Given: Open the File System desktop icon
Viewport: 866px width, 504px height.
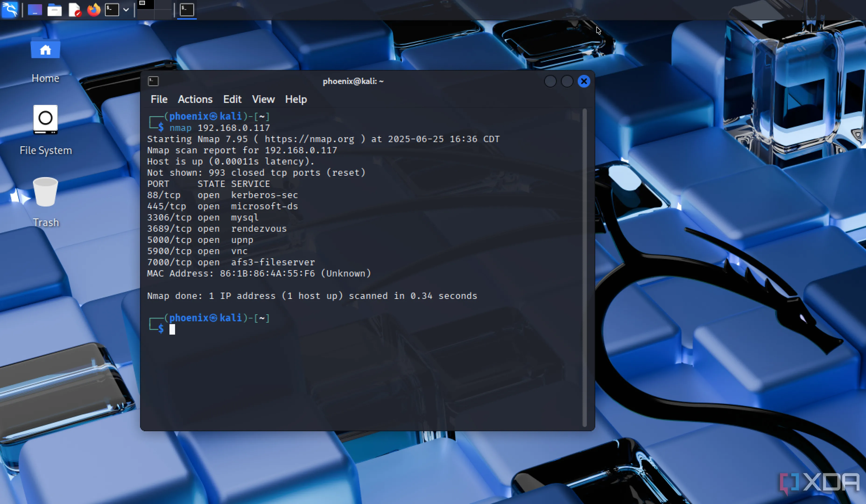Looking at the screenshot, I should click(45, 119).
